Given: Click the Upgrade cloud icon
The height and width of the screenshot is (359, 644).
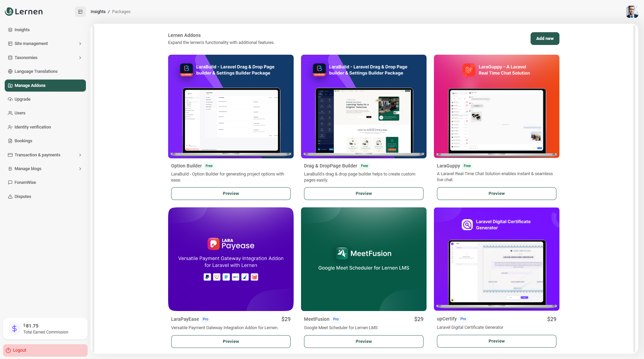Looking at the screenshot, I should [x=10, y=99].
